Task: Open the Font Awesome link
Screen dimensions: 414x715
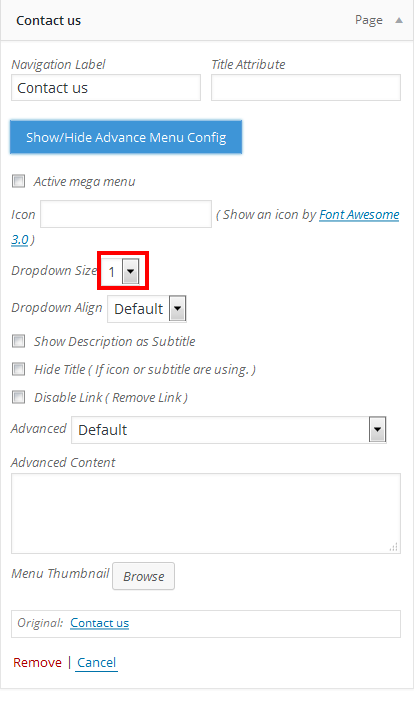Action: 359,215
